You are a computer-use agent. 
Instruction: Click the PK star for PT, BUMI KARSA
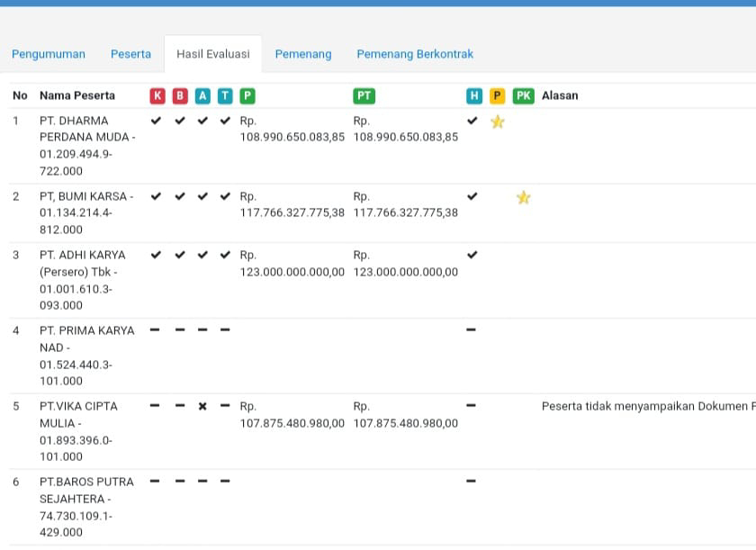523,198
